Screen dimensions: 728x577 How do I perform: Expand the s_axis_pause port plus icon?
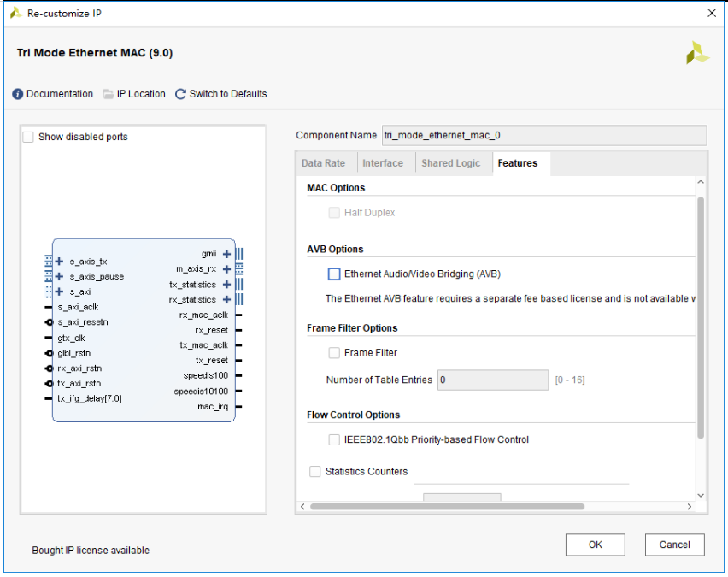[x=61, y=277]
